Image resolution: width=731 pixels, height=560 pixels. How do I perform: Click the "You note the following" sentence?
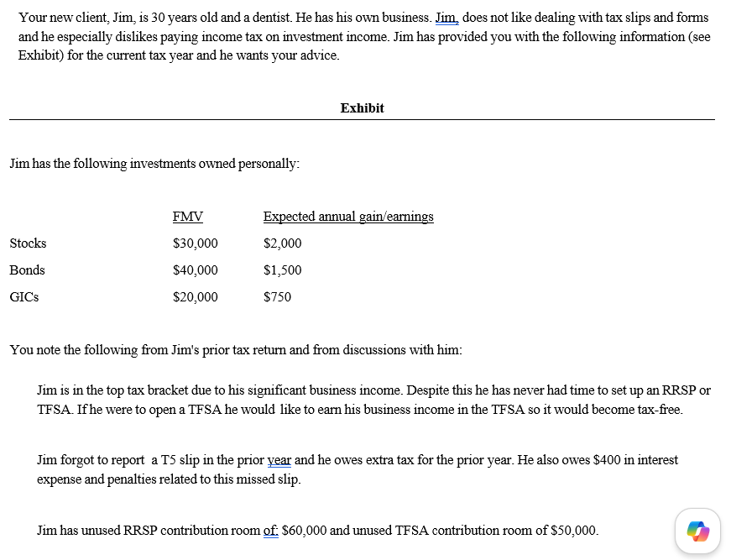pos(236,350)
